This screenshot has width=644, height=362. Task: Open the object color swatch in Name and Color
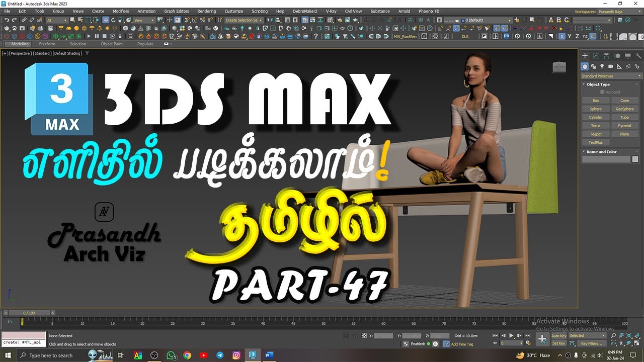[635, 159]
